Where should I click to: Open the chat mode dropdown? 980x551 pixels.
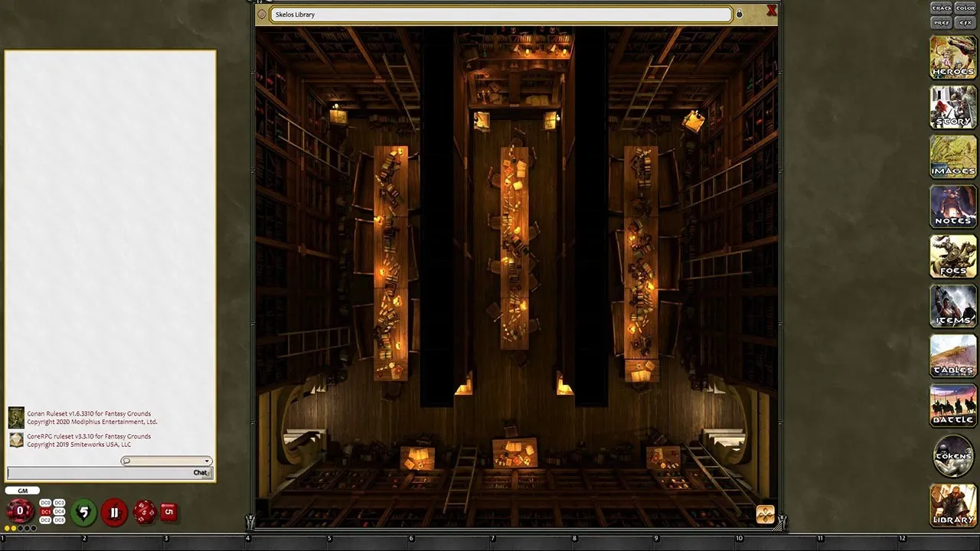[x=166, y=461]
